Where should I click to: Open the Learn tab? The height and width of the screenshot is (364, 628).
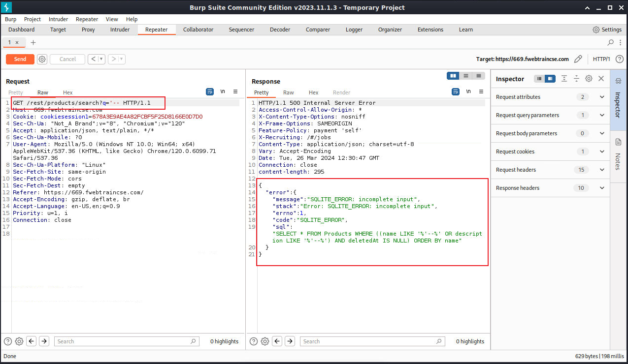point(465,30)
